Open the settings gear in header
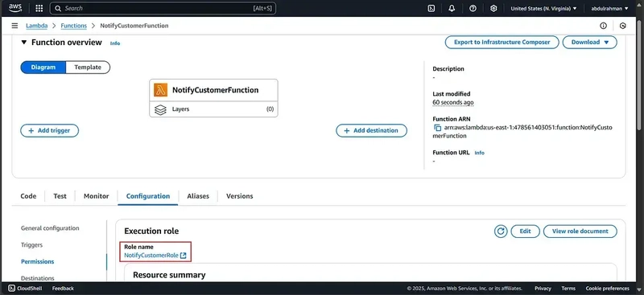This screenshot has height=295, width=644. pos(493,8)
